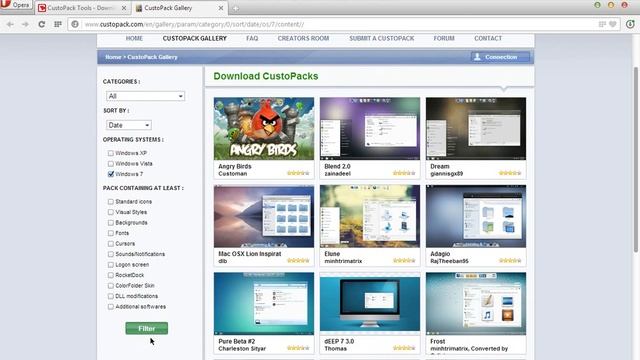
Task: Open the CONTACT menu item
Action: pos(488,38)
